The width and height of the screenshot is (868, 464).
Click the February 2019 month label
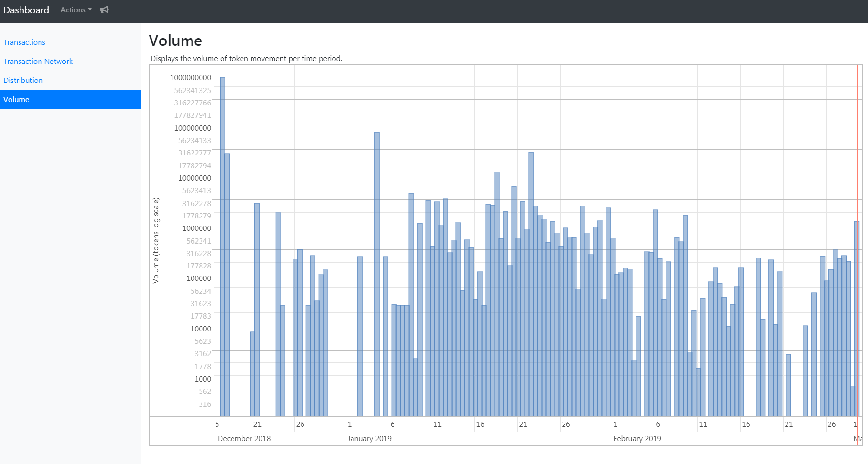coord(637,438)
